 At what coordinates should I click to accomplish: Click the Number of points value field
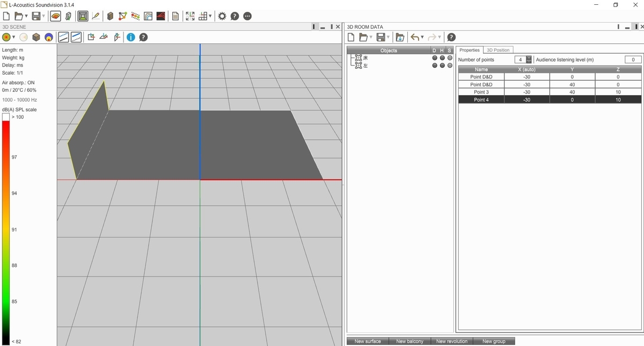point(520,60)
